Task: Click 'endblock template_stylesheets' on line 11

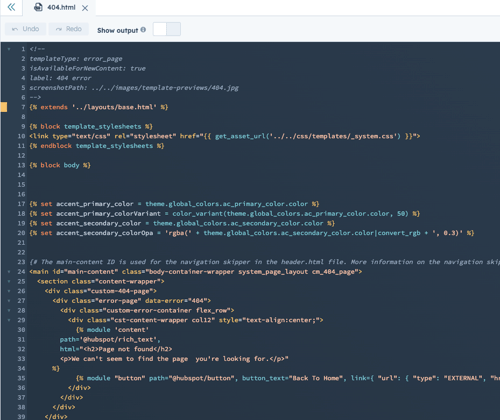Action: (x=97, y=146)
